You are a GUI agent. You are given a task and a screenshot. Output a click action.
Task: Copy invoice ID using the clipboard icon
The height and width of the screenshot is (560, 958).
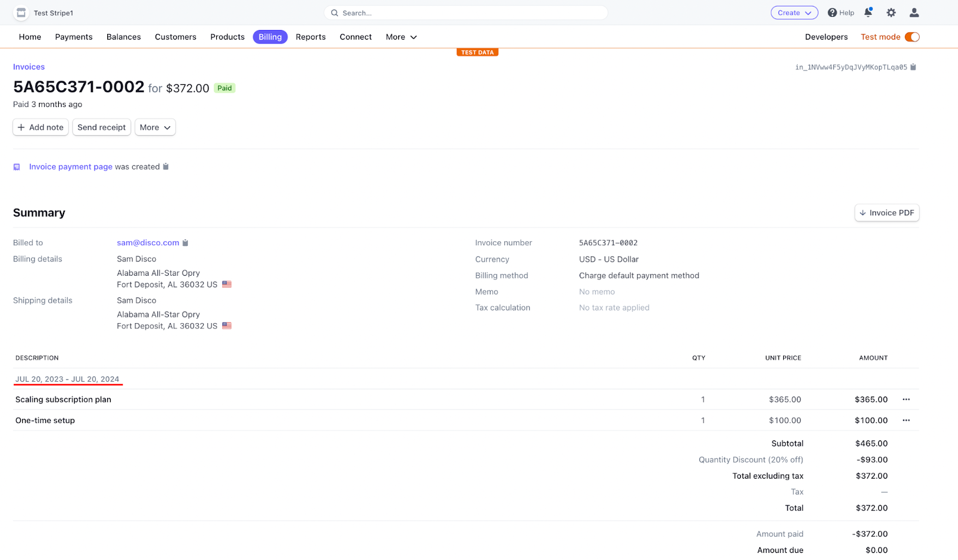(x=913, y=67)
